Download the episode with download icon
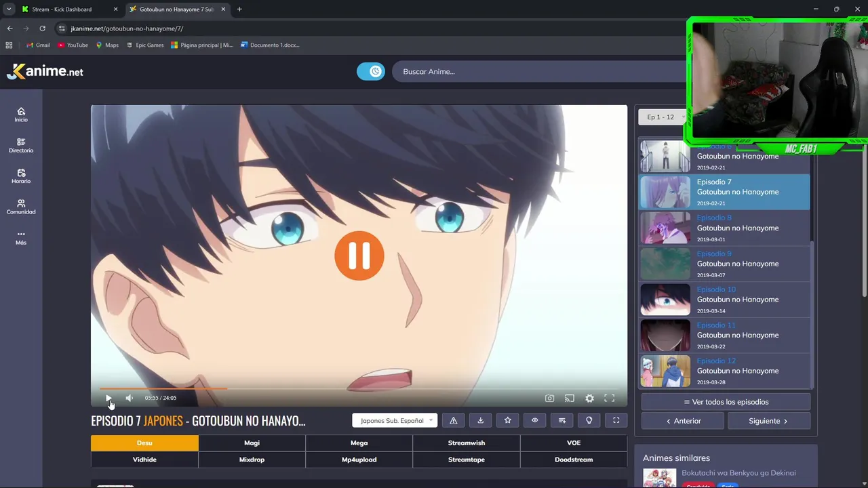This screenshot has width=868, height=488. 481,420
